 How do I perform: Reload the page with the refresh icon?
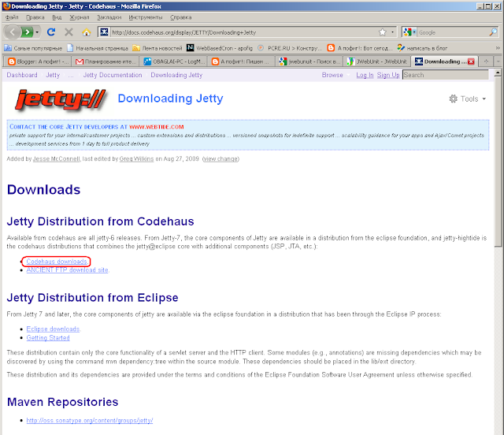[x=51, y=32]
